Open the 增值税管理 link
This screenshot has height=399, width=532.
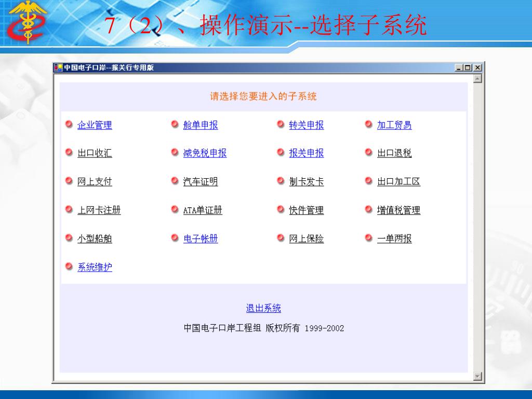point(398,210)
